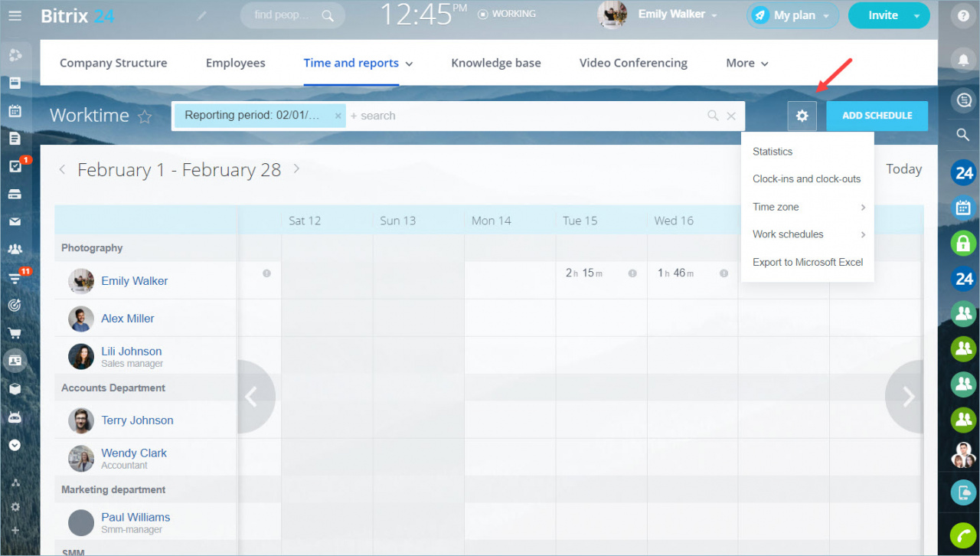
Task: Click the find people search box
Action: click(x=292, y=15)
